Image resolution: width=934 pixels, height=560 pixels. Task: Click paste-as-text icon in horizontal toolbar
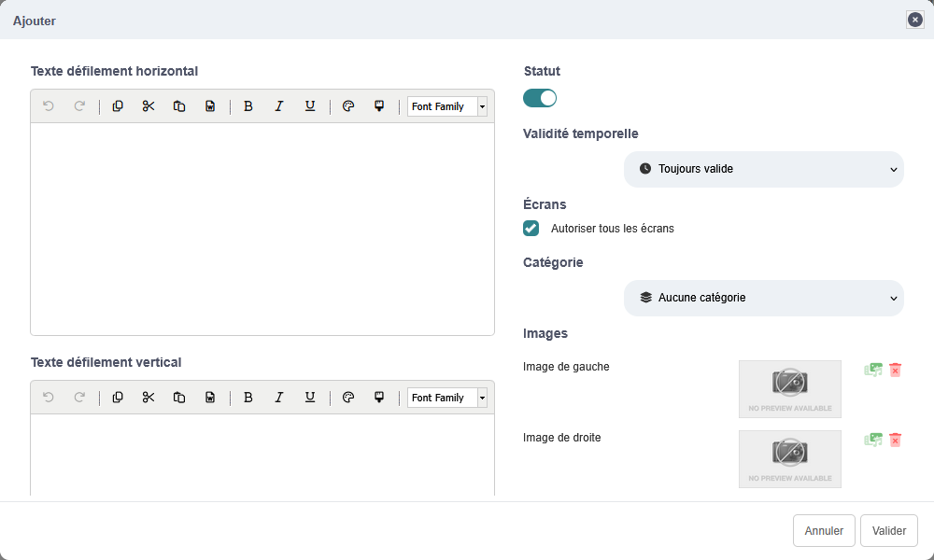[x=210, y=106]
